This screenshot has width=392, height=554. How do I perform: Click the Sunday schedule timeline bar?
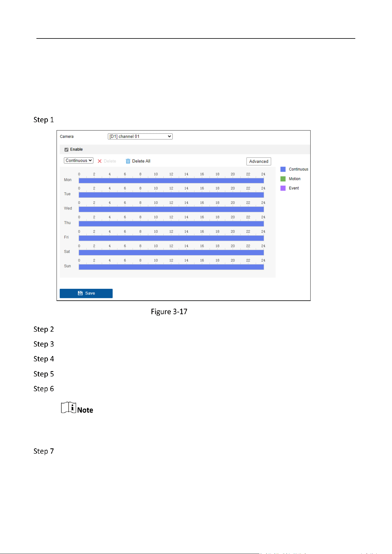(171, 267)
